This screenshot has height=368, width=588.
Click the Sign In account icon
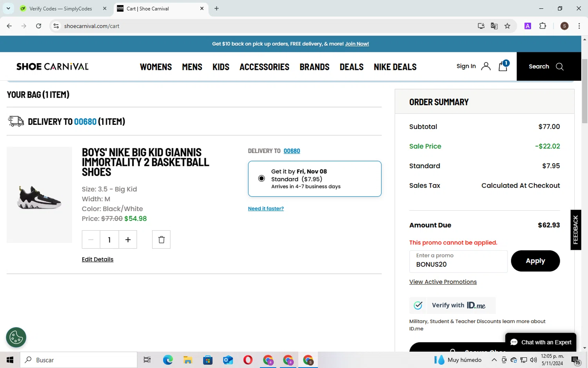(x=486, y=66)
